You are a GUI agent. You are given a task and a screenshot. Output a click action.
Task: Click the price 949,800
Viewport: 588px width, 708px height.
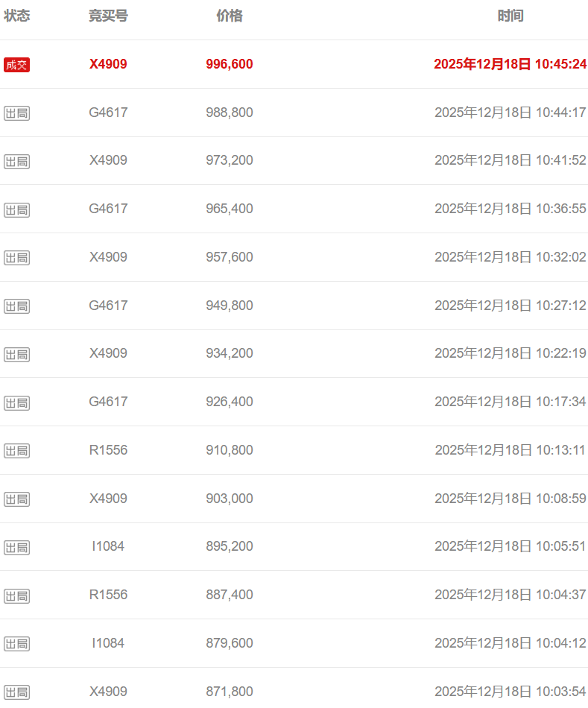[x=230, y=306]
